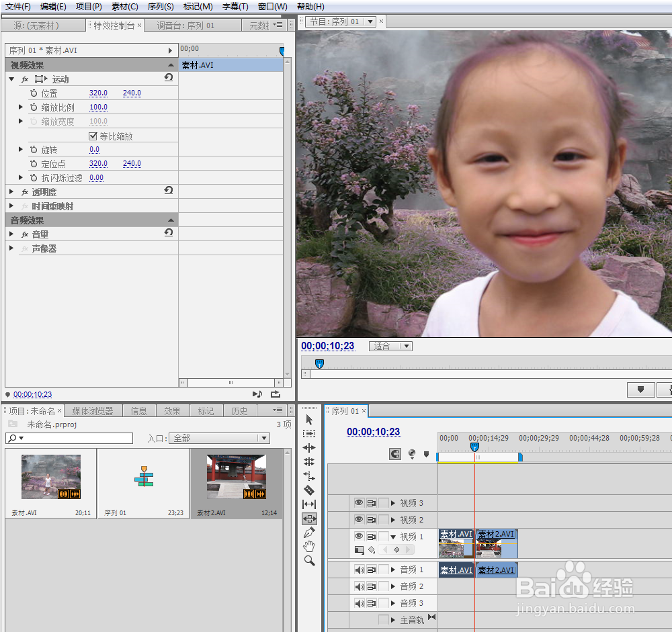Select the Selection arrow tool

click(x=309, y=420)
